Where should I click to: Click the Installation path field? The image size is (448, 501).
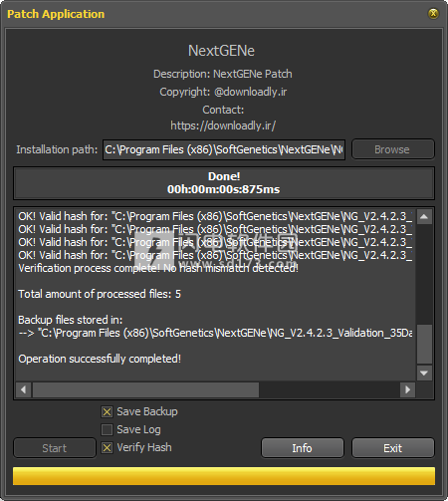pos(224,149)
